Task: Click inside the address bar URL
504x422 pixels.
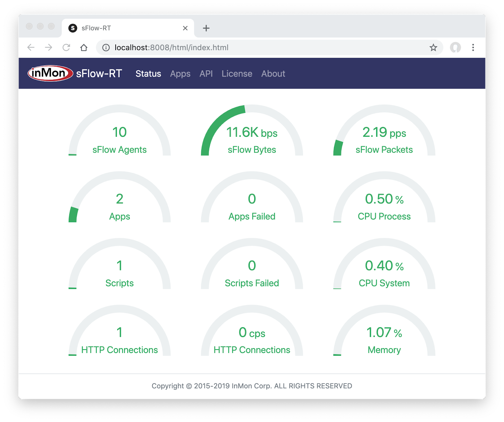Action: (x=172, y=48)
